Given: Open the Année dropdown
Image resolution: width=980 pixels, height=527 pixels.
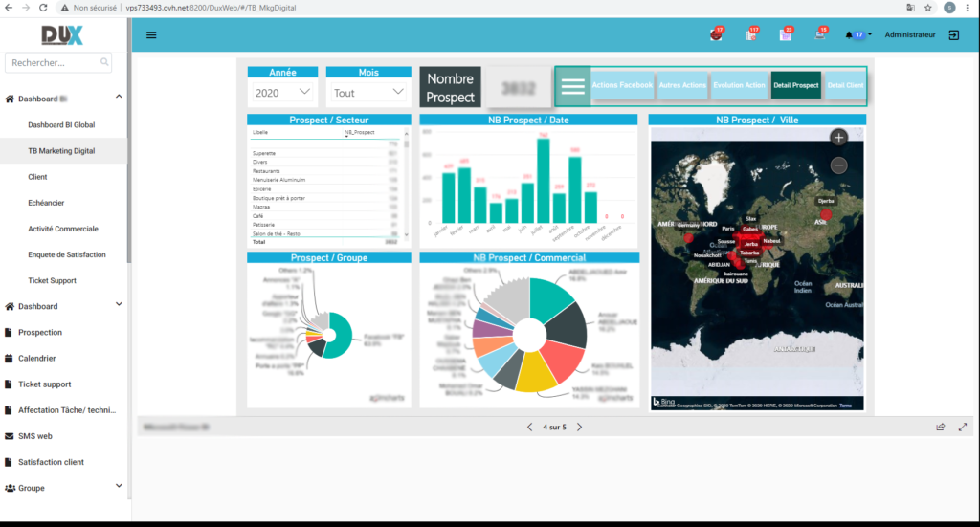Looking at the screenshot, I should pos(282,92).
